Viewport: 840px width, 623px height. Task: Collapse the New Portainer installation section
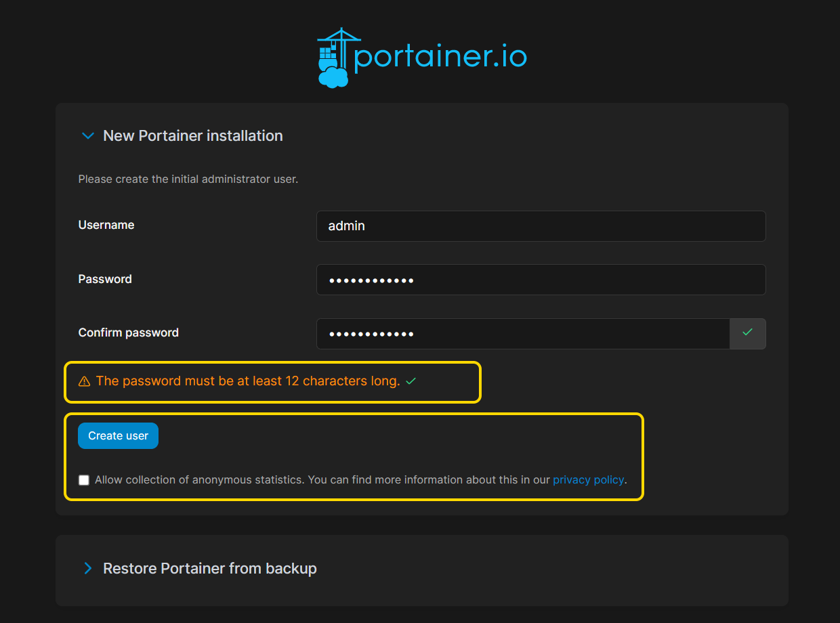[87, 136]
